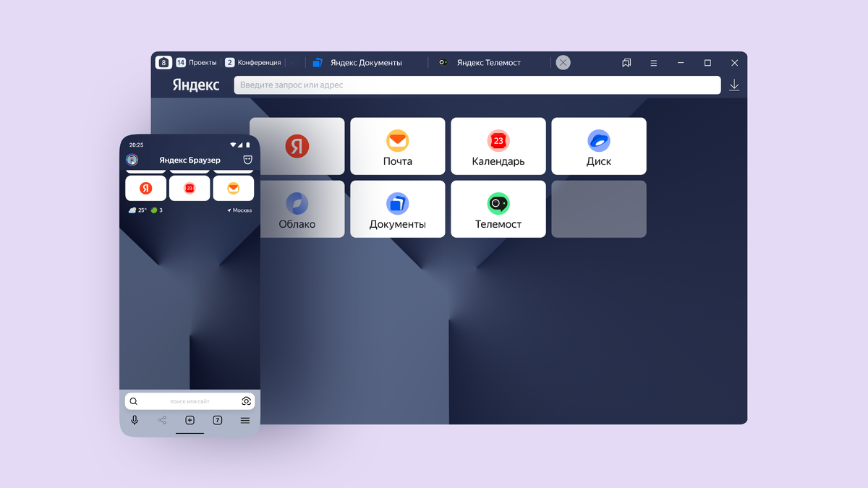Activate voice search microphone on phone
The width and height of the screenshot is (868, 488).
coord(135,420)
